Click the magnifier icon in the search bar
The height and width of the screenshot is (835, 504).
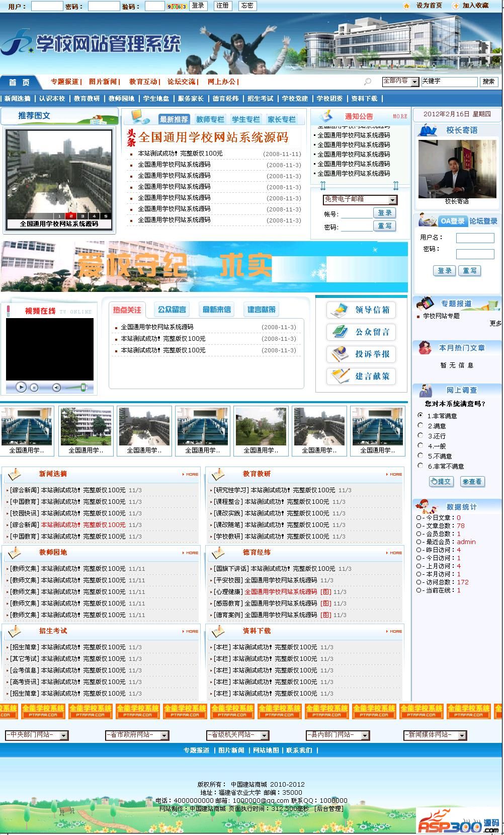click(368, 82)
